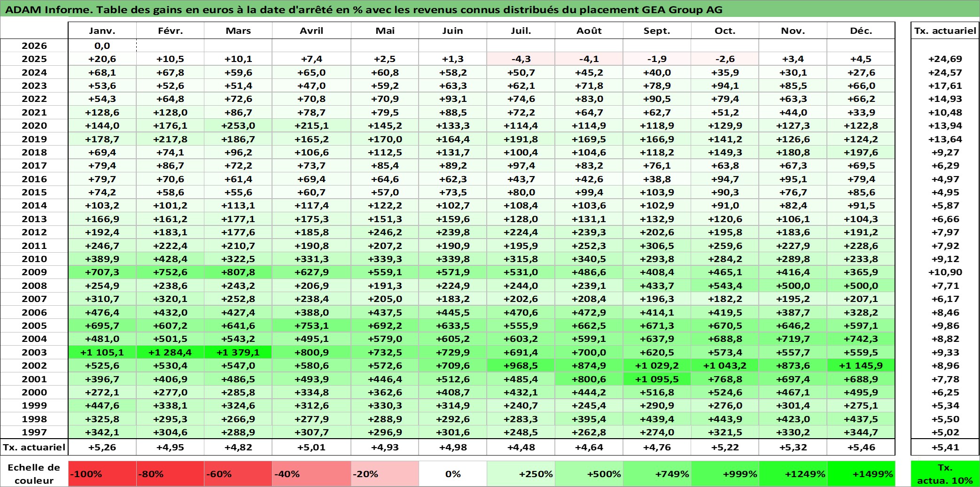Select the 'Janv.' column header
This screenshot has height=487, width=980.
point(102,31)
